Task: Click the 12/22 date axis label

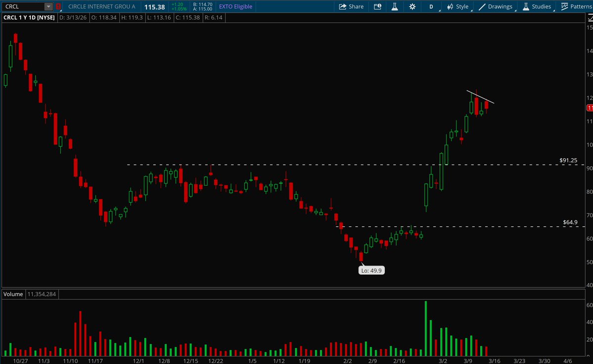Action: (x=216, y=361)
